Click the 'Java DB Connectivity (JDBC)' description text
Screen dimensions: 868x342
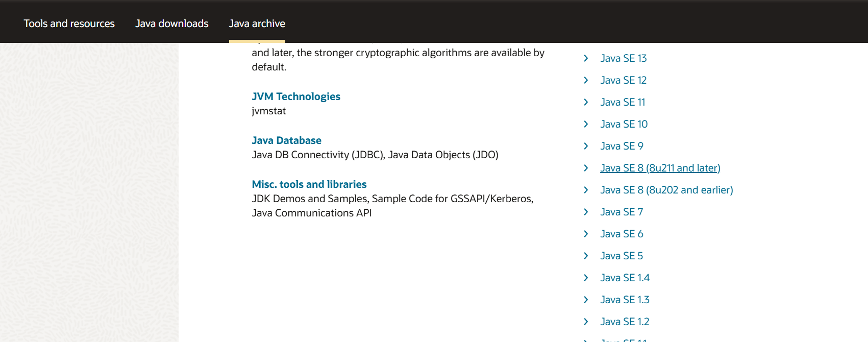click(x=318, y=155)
